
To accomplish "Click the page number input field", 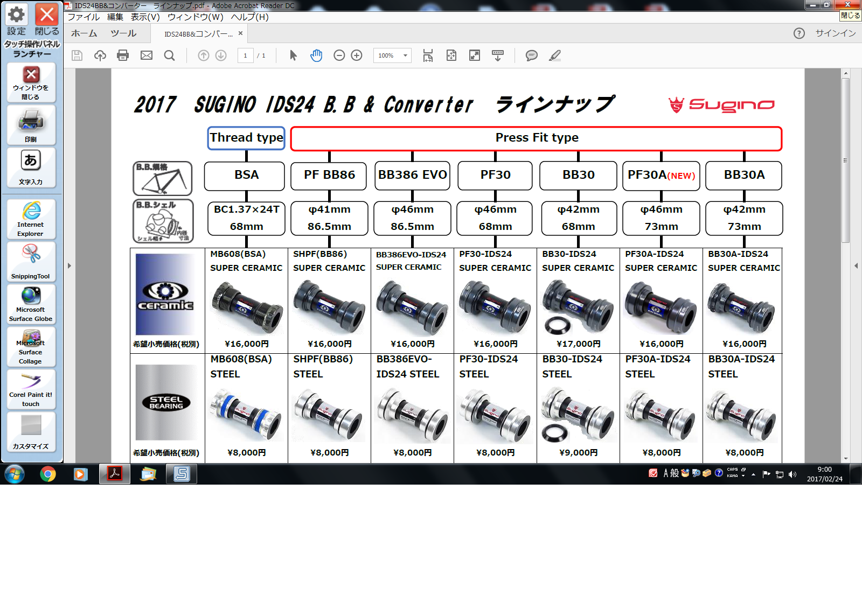I will click(x=245, y=55).
